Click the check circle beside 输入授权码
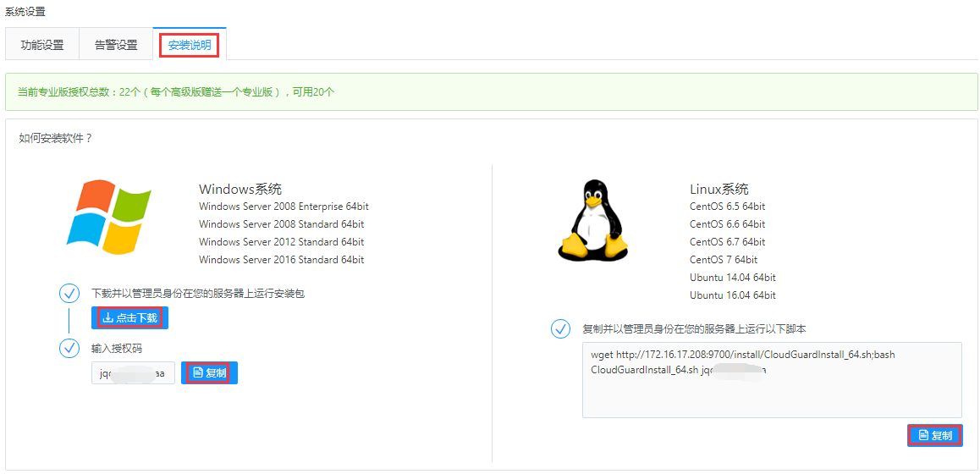Screen dimensions: 980x474 pos(69,349)
